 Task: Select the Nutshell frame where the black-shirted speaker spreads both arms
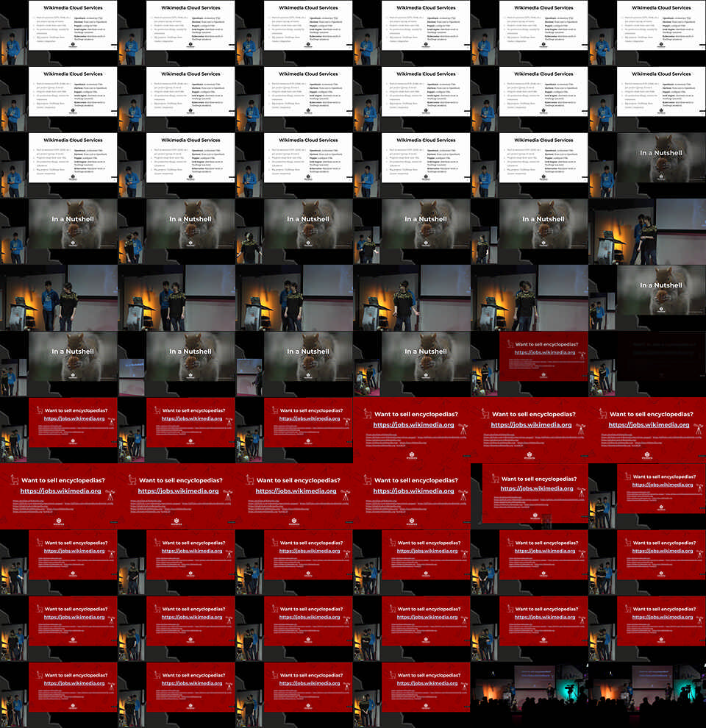[x=294, y=232]
